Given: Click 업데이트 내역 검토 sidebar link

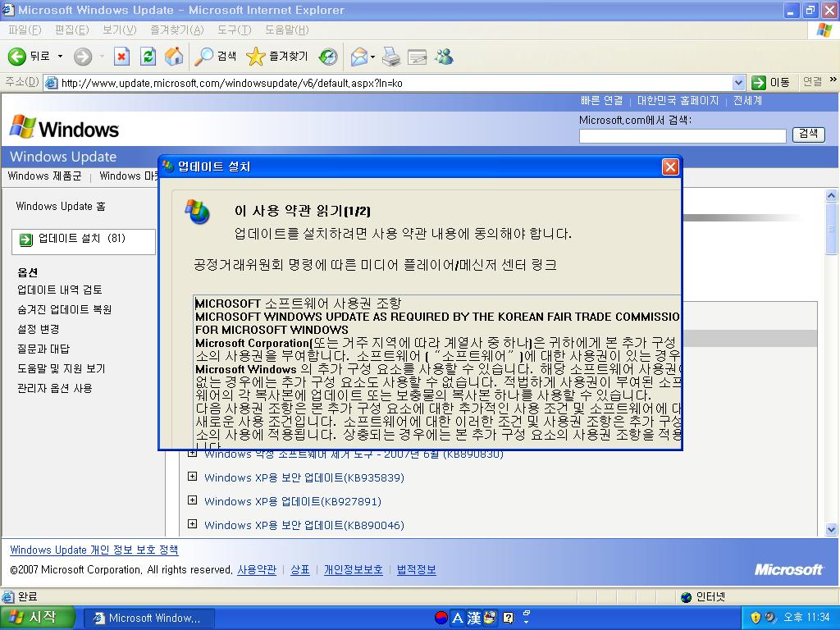Looking at the screenshot, I should tap(59, 290).
